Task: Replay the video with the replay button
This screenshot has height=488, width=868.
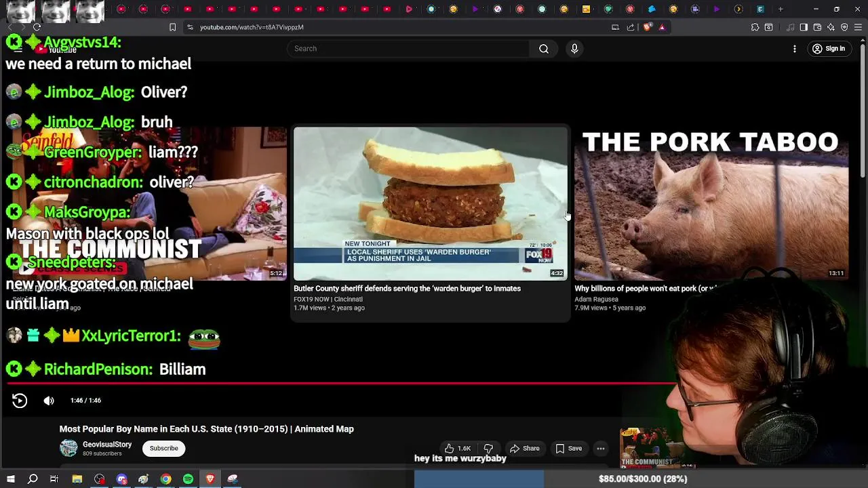Action: tap(20, 401)
